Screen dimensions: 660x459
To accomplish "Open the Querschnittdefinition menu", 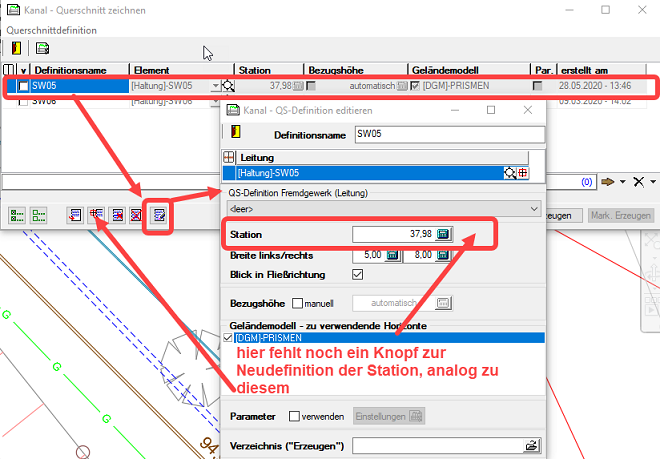I will [x=52, y=30].
